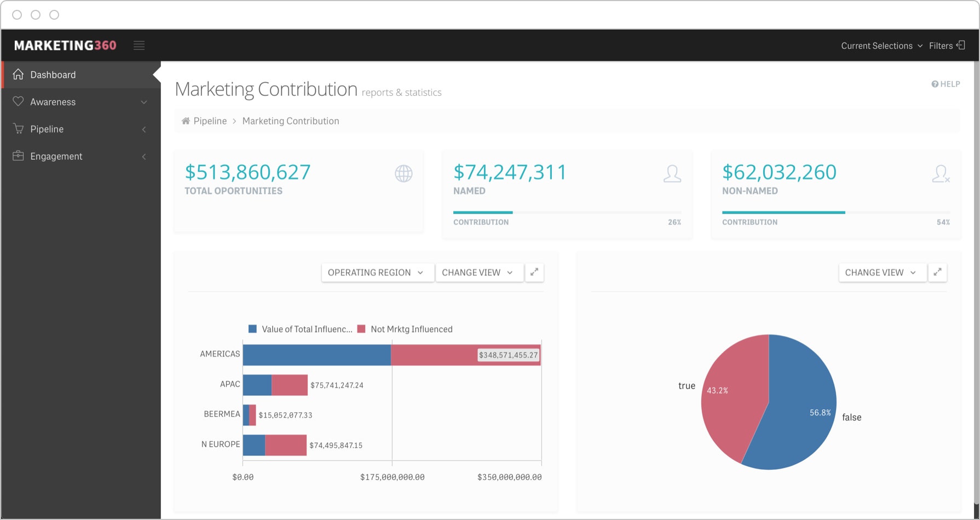This screenshot has height=520, width=980.
Task: Select Engagement in the sidebar
Action: [80, 157]
